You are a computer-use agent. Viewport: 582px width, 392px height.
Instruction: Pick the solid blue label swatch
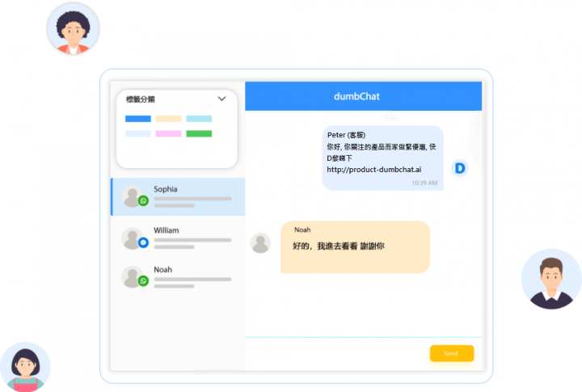[138, 119]
